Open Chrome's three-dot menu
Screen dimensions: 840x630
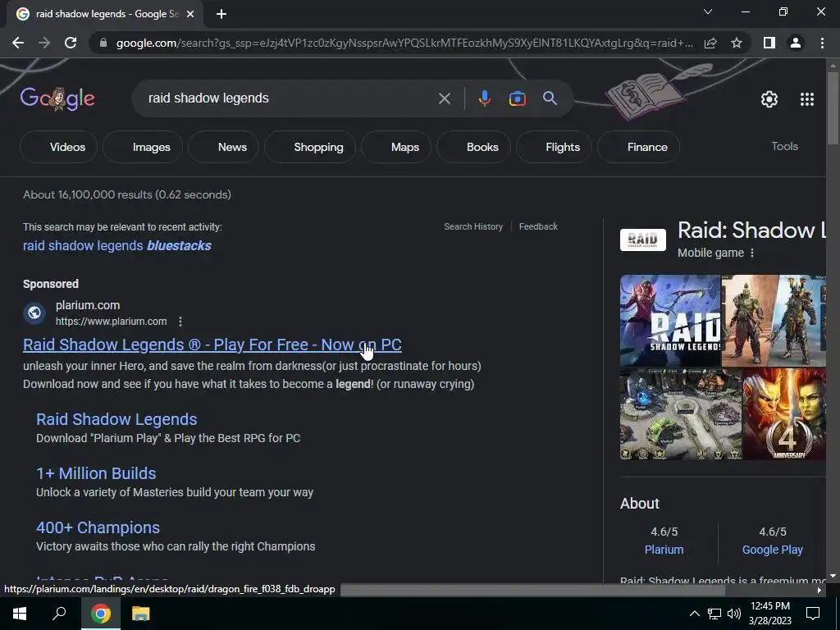(x=822, y=43)
